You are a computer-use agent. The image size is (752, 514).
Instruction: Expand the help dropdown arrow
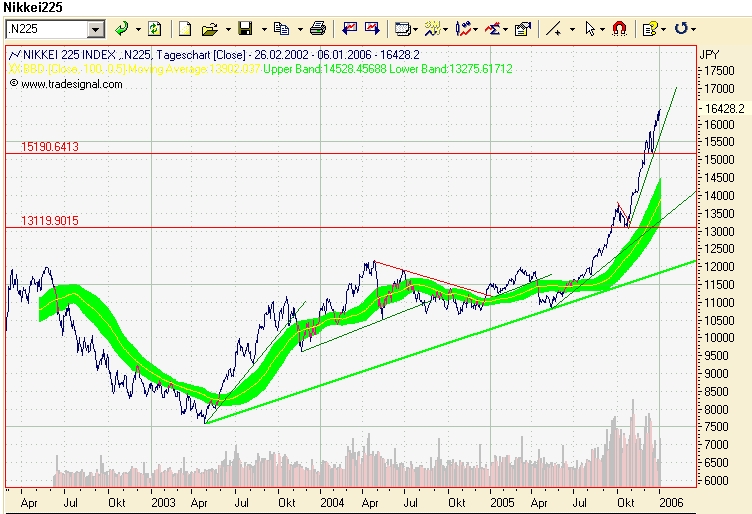663,30
